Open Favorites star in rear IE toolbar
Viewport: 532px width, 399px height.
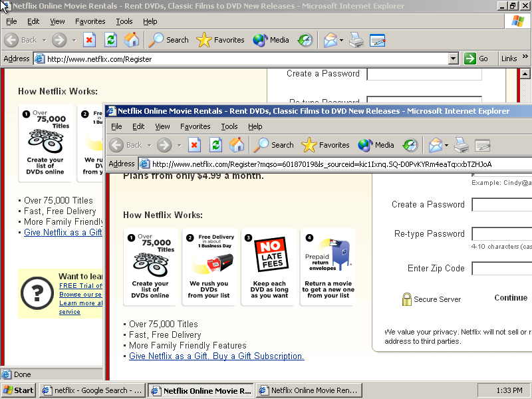pos(203,40)
